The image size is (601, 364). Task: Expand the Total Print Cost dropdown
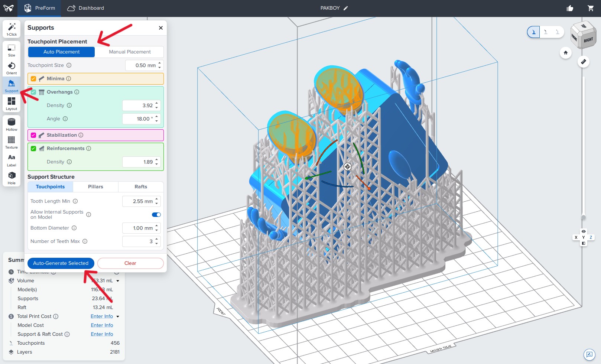[118, 316]
